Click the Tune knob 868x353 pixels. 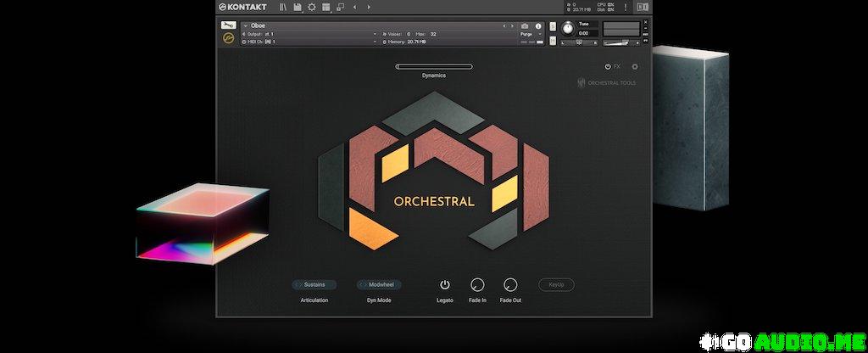[568, 28]
